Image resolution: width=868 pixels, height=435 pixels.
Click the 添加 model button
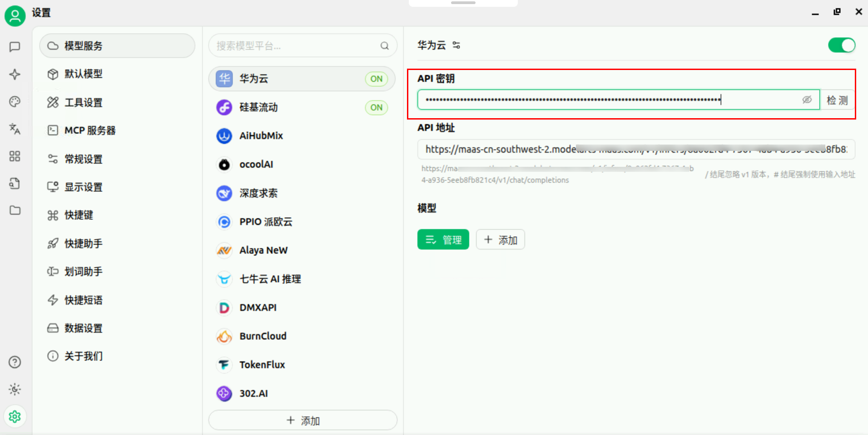[501, 240]
